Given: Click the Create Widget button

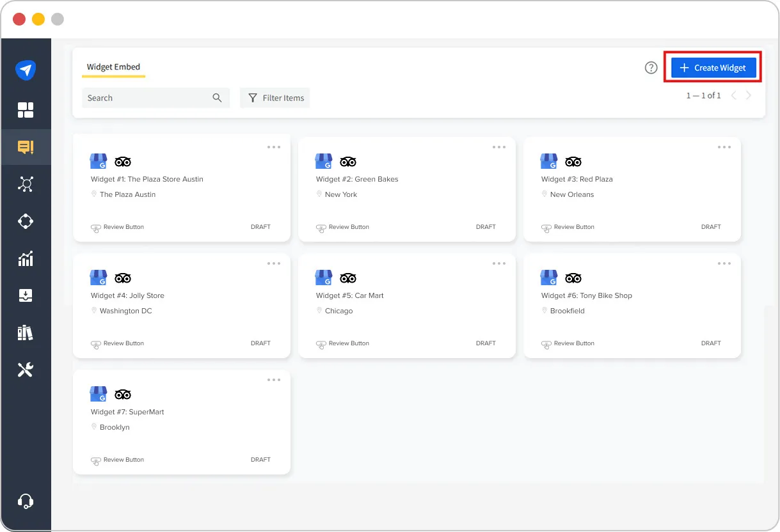Looking at the screenshot, I should pyautogui.click(x=713, y=67).
